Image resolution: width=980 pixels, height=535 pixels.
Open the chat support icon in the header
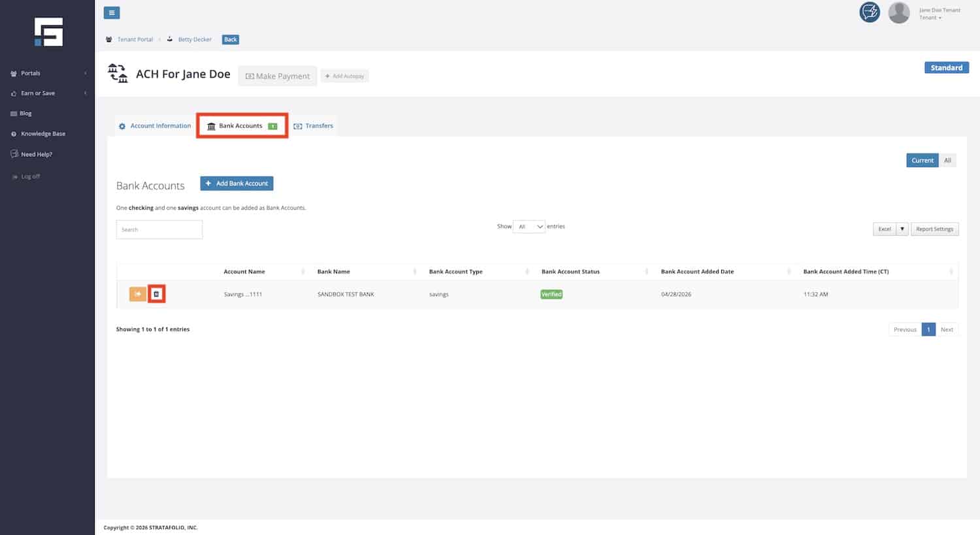(870, 12)
